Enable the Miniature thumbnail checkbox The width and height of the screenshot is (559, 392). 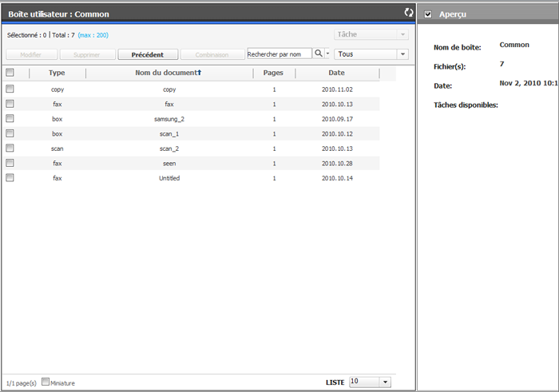pyautogui.click(x=45, y=382)
